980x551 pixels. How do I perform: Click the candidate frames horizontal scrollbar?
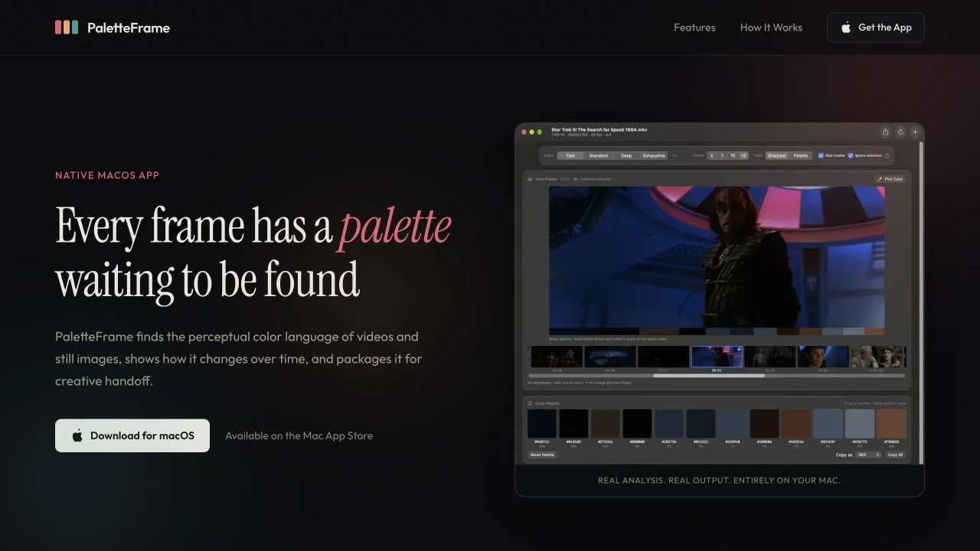click(709, 376)
